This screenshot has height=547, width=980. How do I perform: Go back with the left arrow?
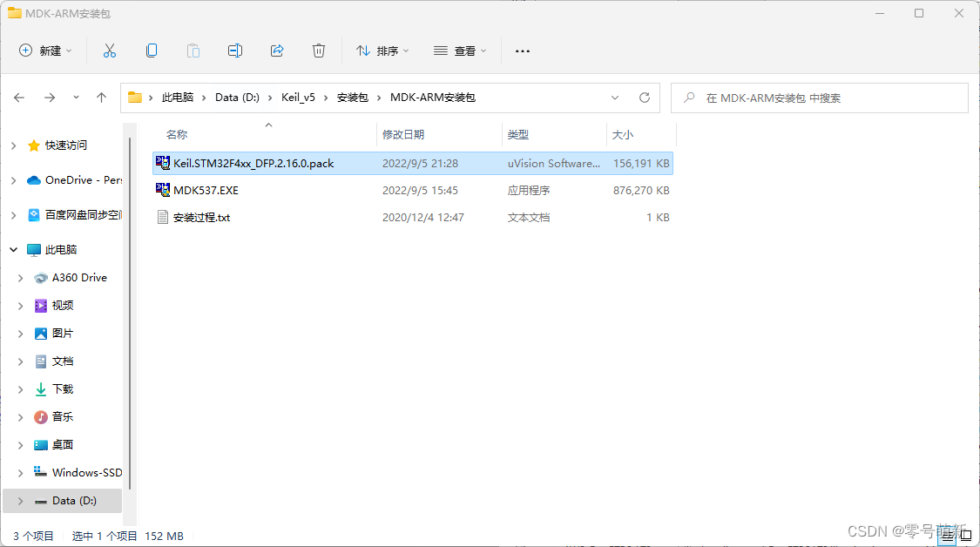[19, 98]
